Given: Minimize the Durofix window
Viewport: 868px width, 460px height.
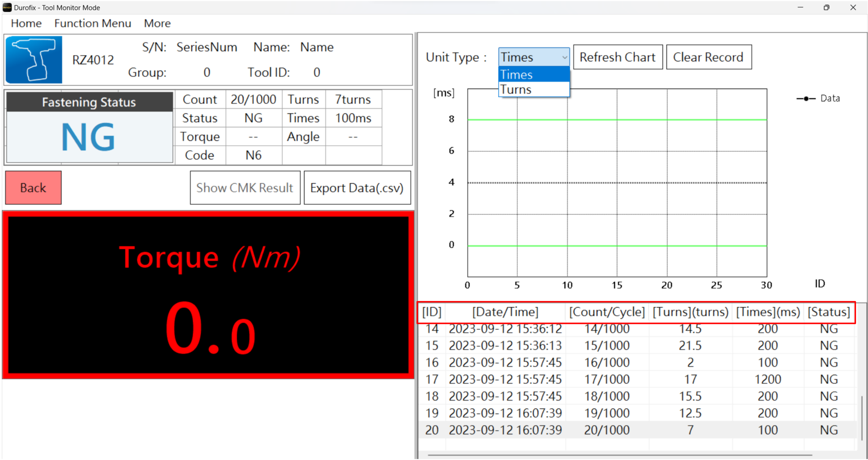Looking at the screenshot, I should coord(800,7).
